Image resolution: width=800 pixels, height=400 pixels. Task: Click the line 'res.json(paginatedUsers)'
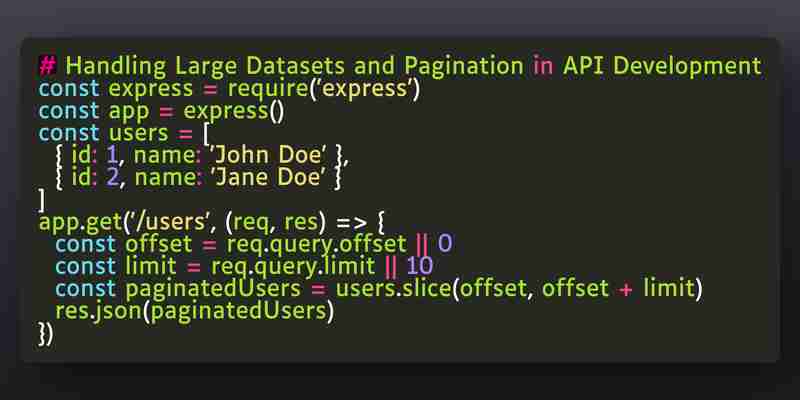pyautogui.click(x=194, y=311)
